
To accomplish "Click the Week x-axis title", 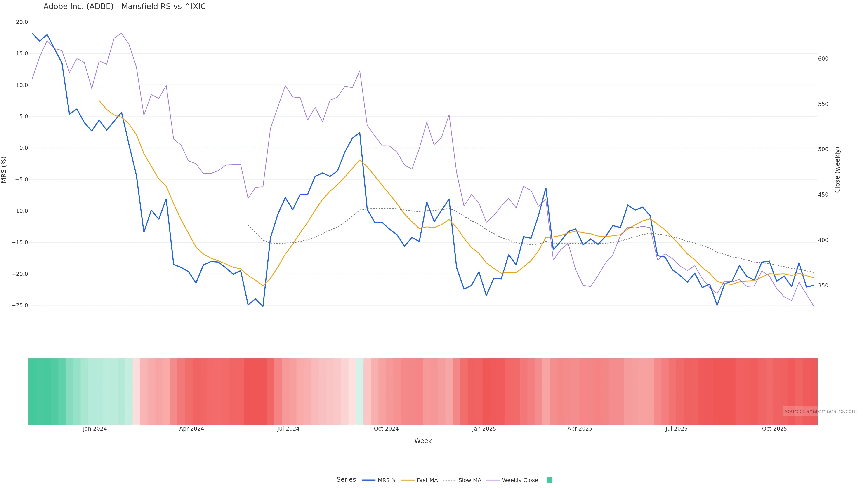I will click(x=422, y=441).
